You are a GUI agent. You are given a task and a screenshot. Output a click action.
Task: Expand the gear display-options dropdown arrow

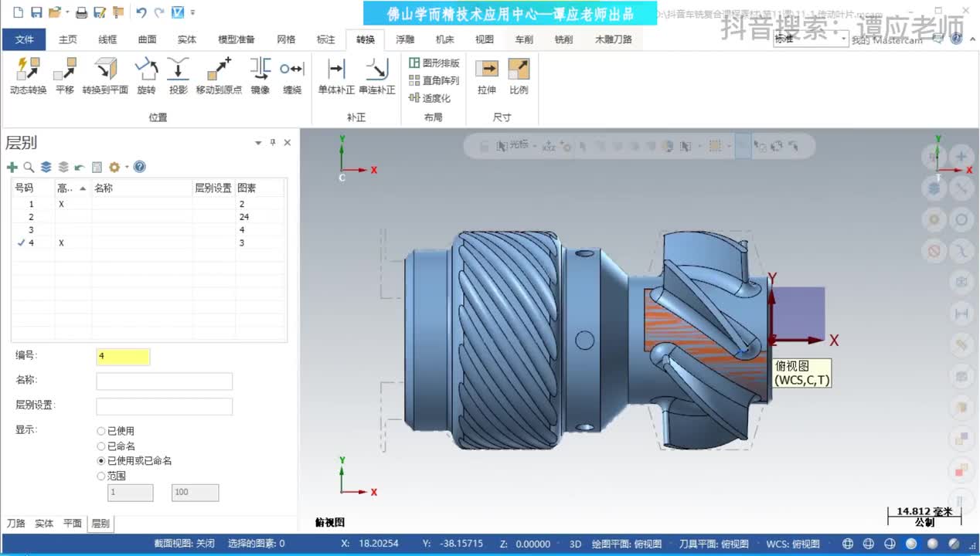tap(127, 168)
